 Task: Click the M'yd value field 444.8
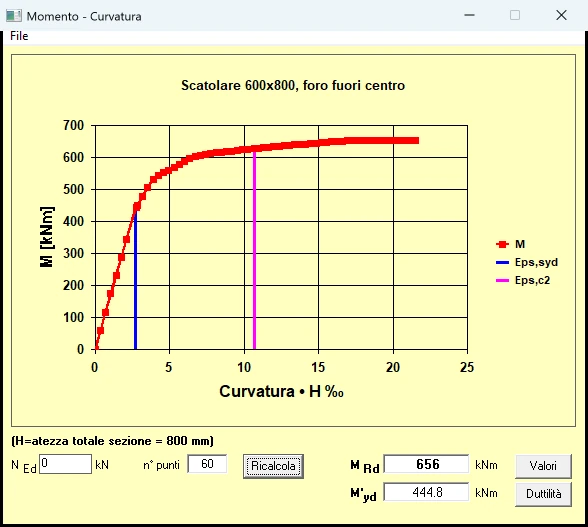[426, 492]
